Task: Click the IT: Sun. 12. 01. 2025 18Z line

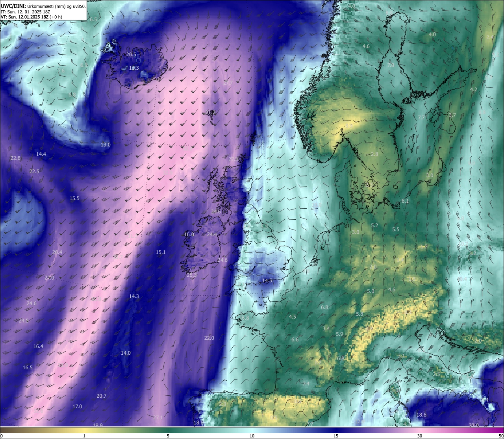Action: click(26, 12)
